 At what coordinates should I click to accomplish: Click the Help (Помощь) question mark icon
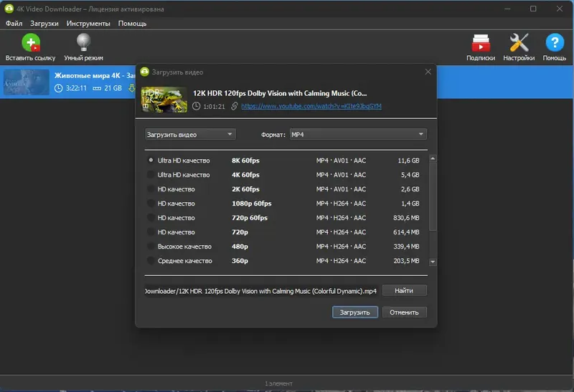555,42
